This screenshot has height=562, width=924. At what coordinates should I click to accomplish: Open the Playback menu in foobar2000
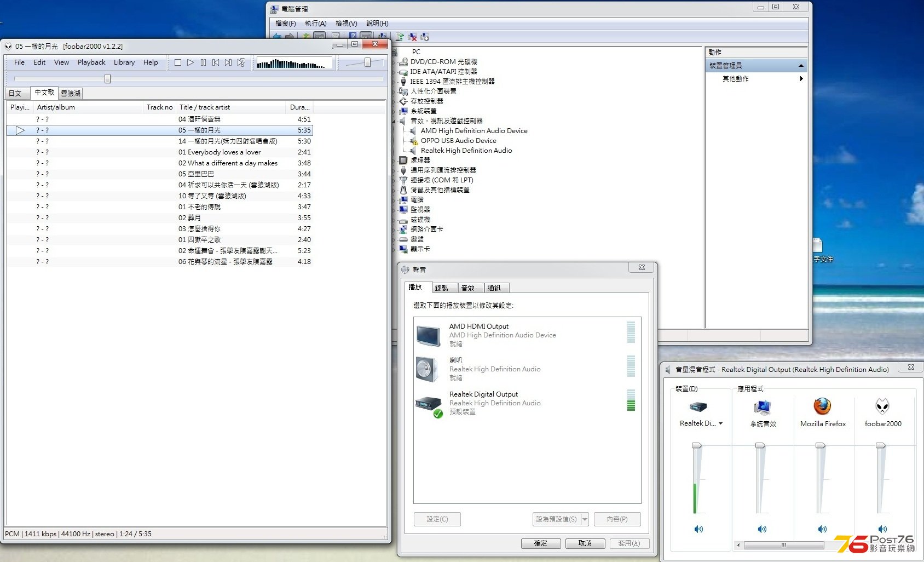pyautogui.click(x=91, y=62)
